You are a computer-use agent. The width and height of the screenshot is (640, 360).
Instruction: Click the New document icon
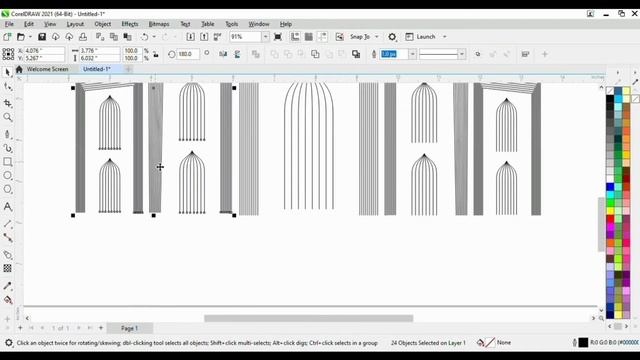tap(7, 37)
